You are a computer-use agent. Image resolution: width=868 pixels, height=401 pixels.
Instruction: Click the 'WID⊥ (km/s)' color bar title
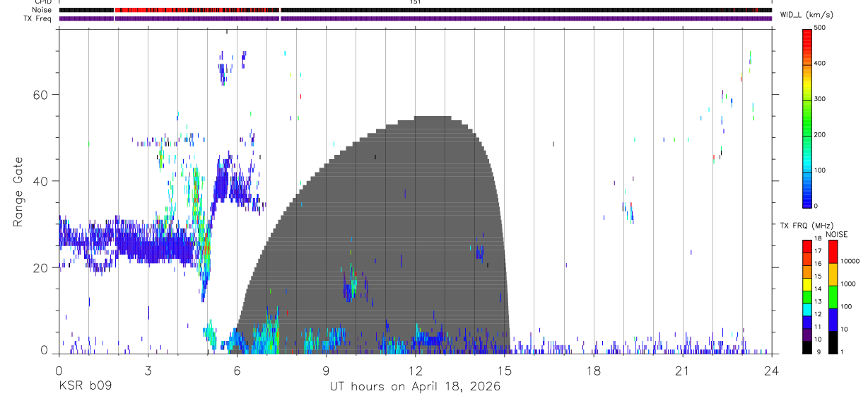click(807, 14)
